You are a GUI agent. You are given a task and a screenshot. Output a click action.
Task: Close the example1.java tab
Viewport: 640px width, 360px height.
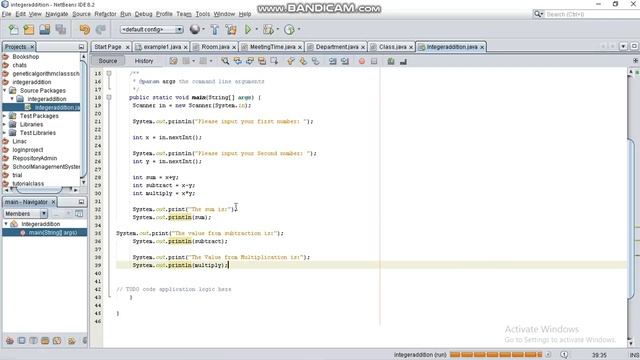point(185,47)
